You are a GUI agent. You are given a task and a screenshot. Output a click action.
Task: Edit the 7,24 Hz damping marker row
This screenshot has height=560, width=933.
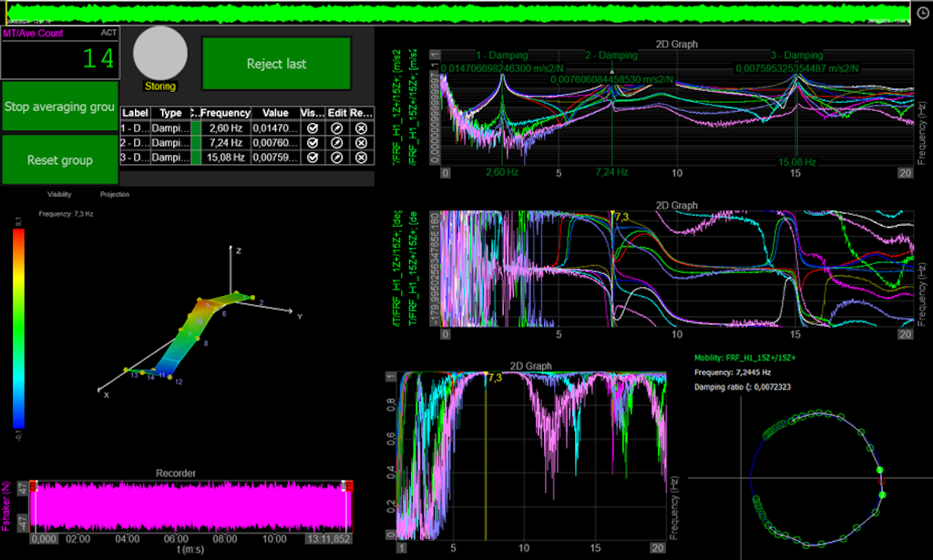(x=337, y=143)
